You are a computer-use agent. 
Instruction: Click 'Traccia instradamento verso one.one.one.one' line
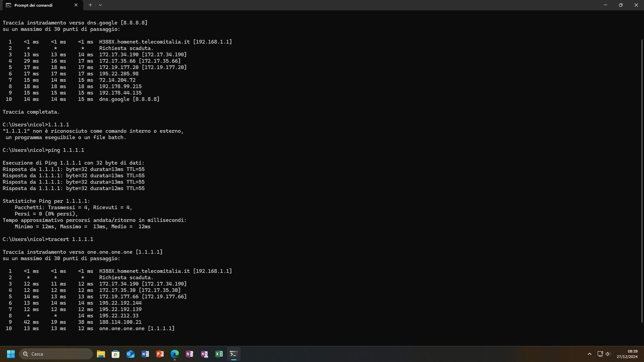(83, 252)
